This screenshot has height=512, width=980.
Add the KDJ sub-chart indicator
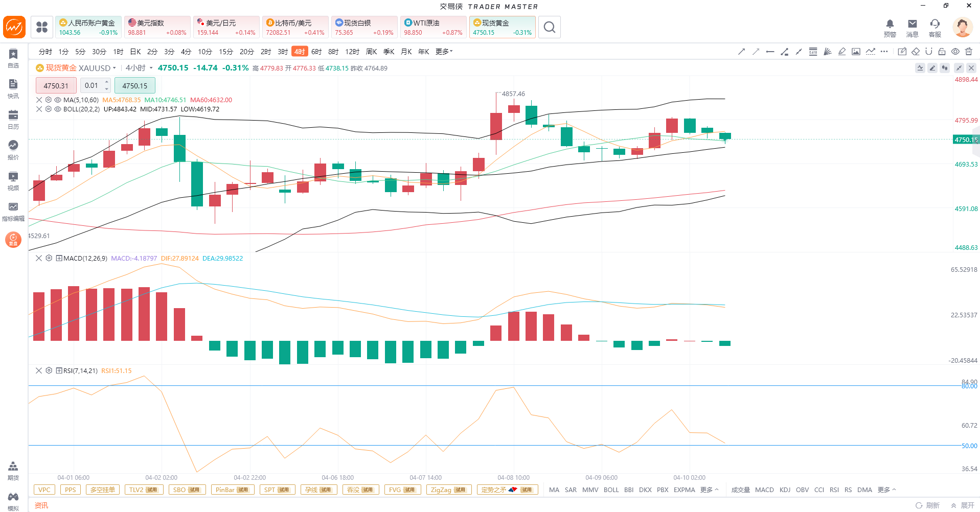click(785, 490)
